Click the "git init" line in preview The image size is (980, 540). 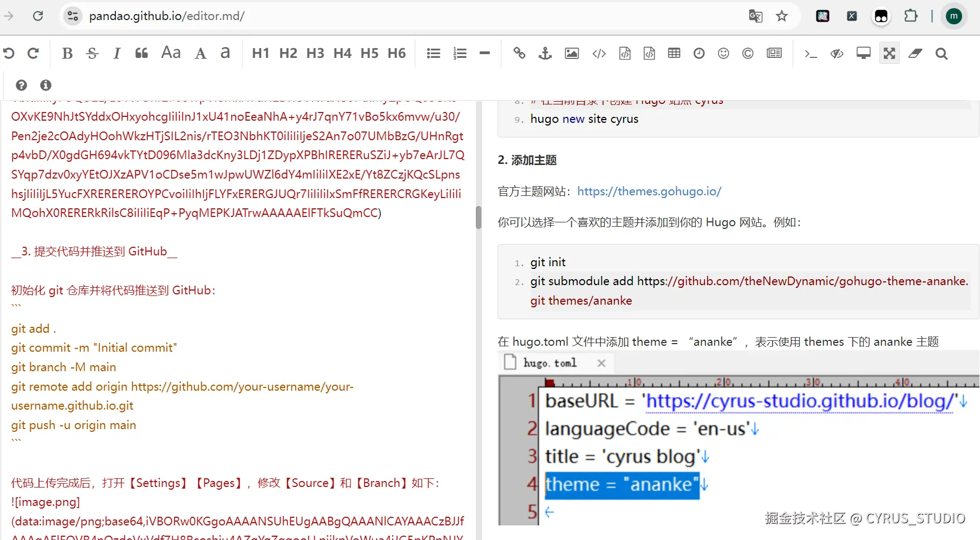pyautogui.click(x=548, y=262)
